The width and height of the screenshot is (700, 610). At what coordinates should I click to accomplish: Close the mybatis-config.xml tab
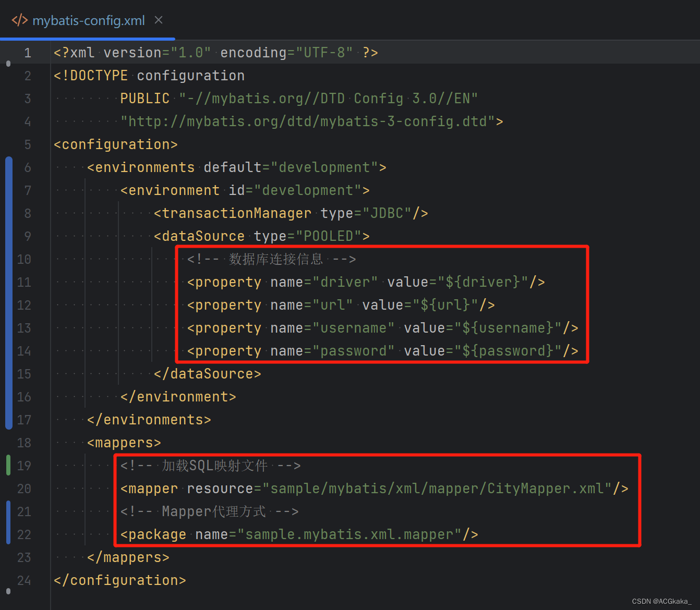[159, 20]
